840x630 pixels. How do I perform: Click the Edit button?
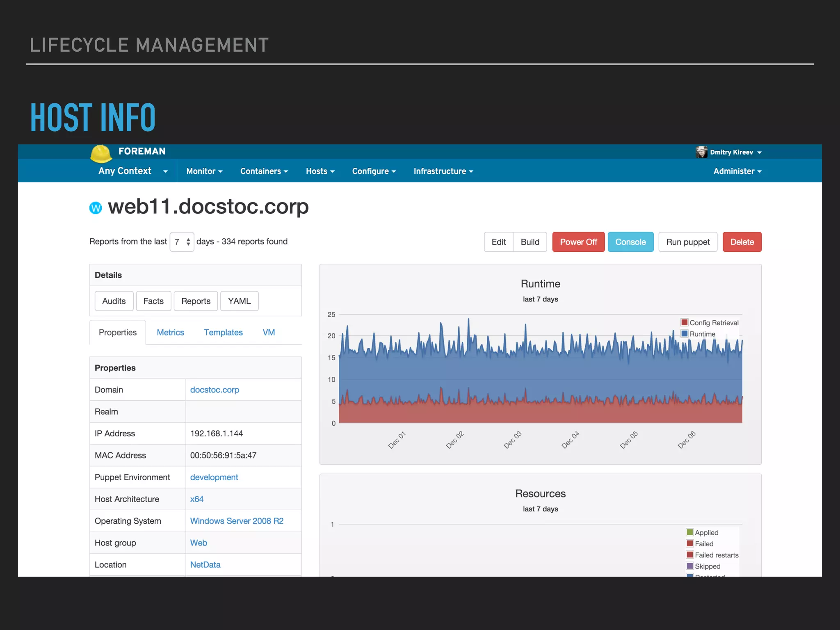(498, 242)
